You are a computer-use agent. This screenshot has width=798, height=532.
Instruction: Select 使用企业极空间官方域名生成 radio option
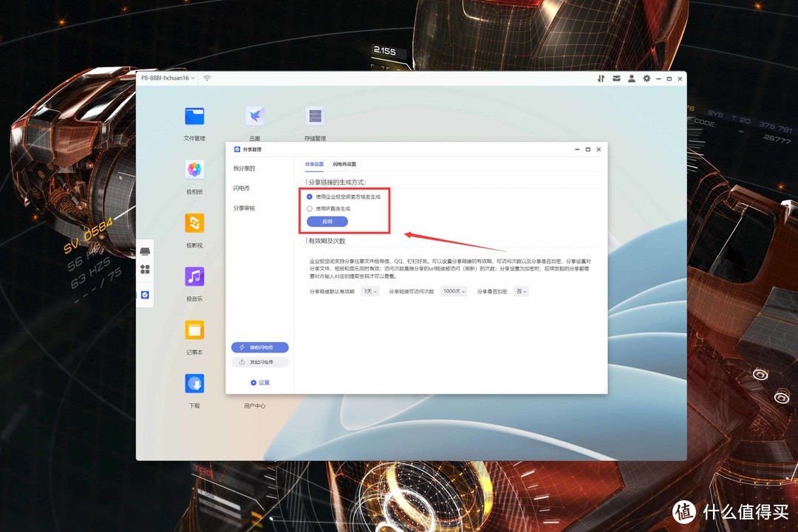pyautogui.click(x=310, y=197)
